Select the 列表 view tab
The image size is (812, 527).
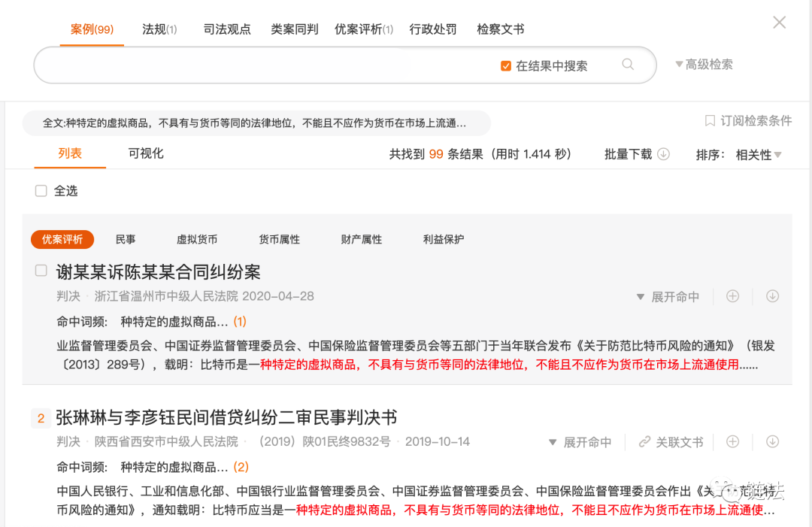(x=70, y=153)
